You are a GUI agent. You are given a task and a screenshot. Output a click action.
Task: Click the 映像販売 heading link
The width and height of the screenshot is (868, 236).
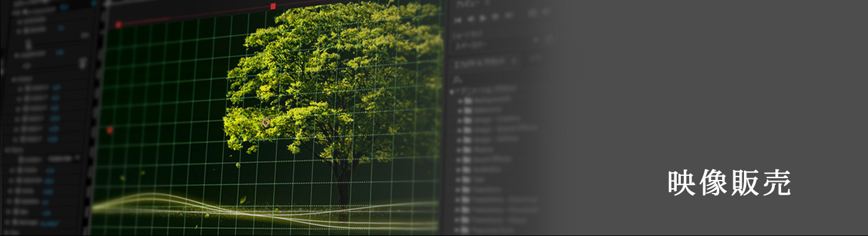(x=729, y=183)
